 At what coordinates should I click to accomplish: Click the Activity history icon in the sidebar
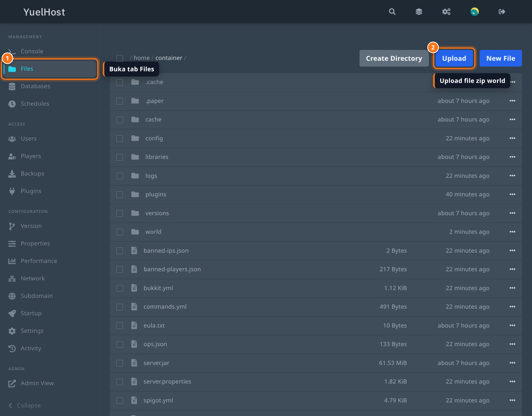(12, 348)
